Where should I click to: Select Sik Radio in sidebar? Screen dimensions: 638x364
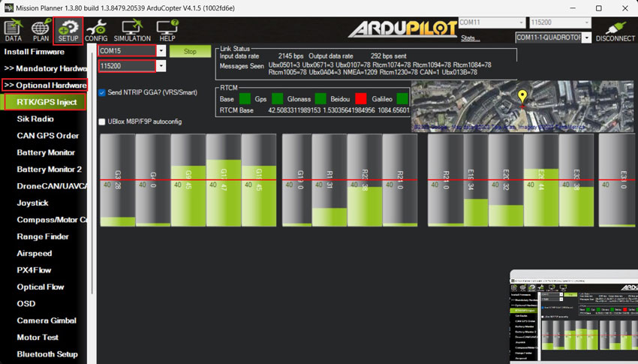point(35,119)
